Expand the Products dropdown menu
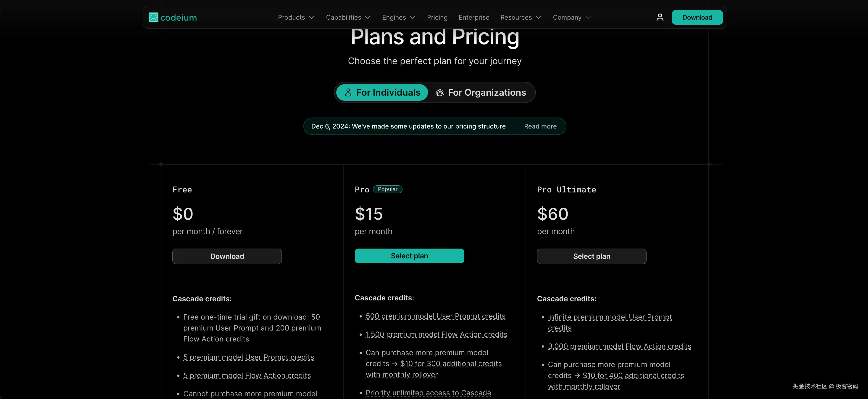Image resolution: width=868 pixels, height=399 pixels. pos(296,18)
